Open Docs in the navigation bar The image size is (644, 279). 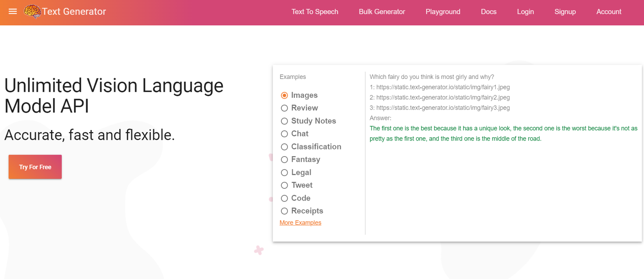point(488,12)
